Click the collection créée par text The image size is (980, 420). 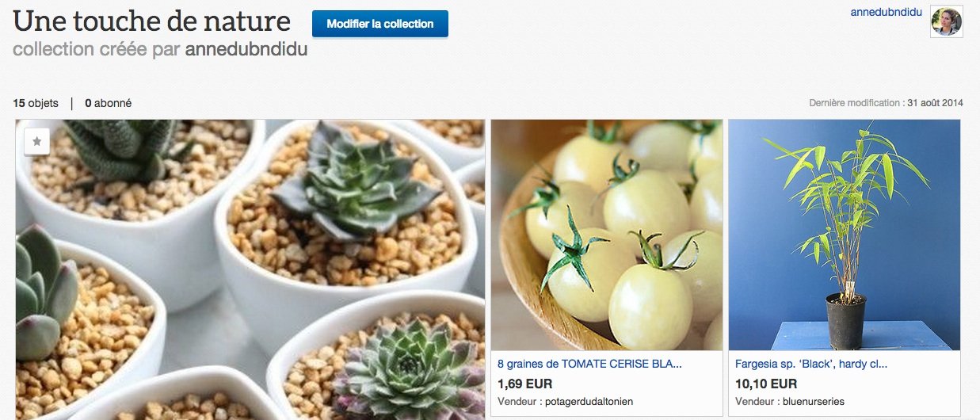point(97,49)
